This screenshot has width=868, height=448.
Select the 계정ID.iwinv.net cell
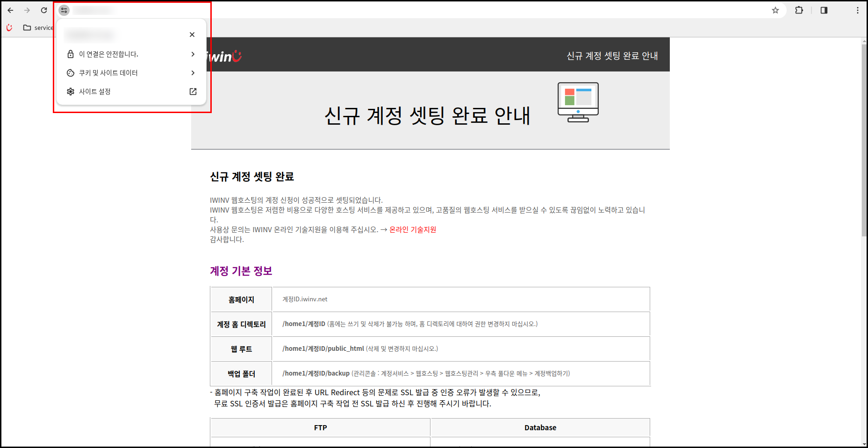pos(461,299)
